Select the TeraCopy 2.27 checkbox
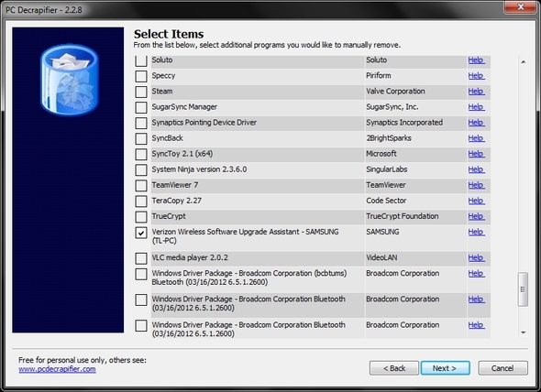The width and height of the screenshot is (541, 392). (x=141, y=201)
